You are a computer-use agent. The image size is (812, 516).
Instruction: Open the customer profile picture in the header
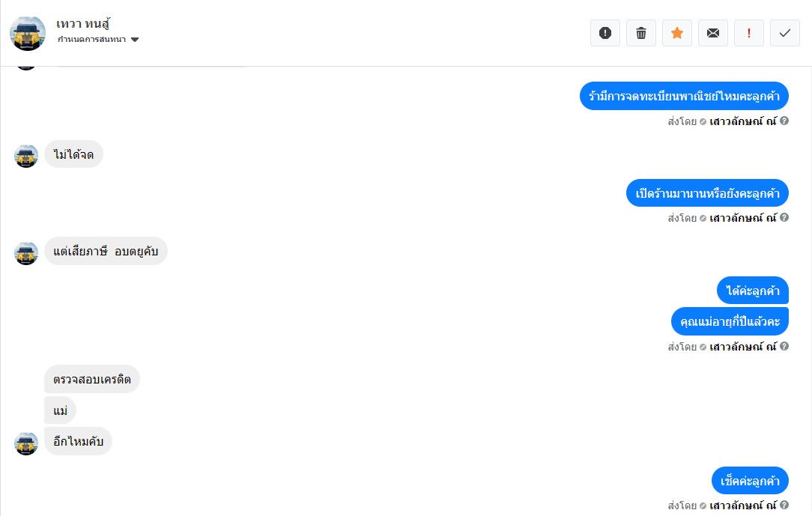point(28,33)
